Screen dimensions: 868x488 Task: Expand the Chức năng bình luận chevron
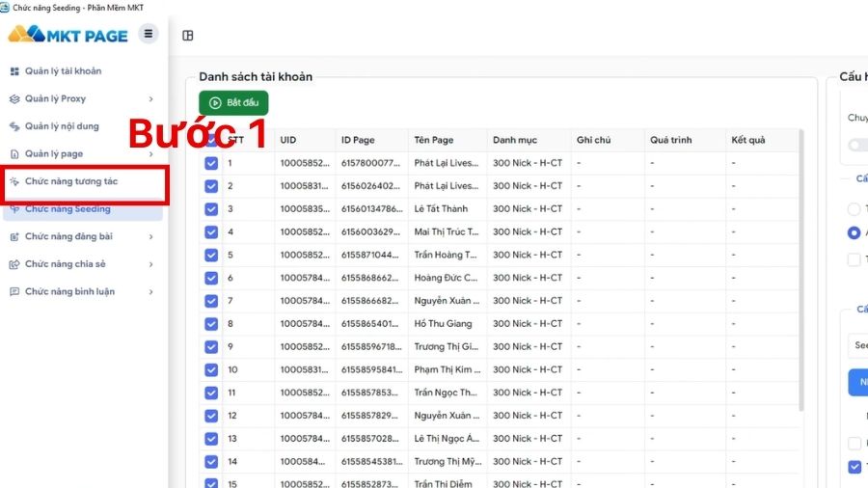[150, 291]
